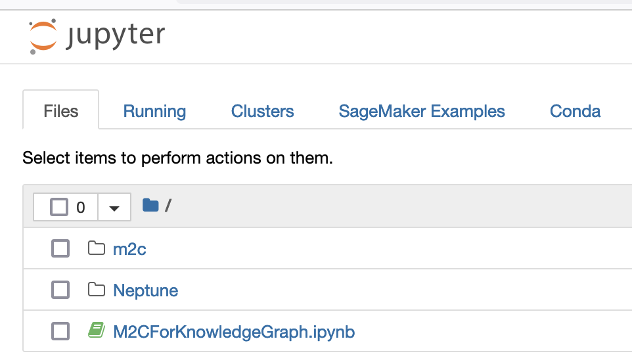
Task: Go to the SageMaker Examples tab
Action: 422,111
